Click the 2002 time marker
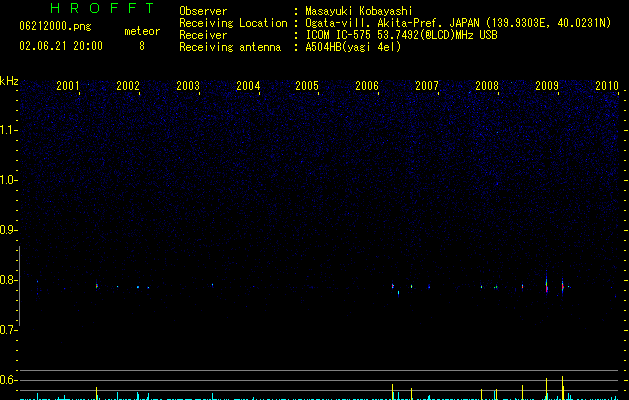Screen dimensions: 629x400 click(128, 85)
